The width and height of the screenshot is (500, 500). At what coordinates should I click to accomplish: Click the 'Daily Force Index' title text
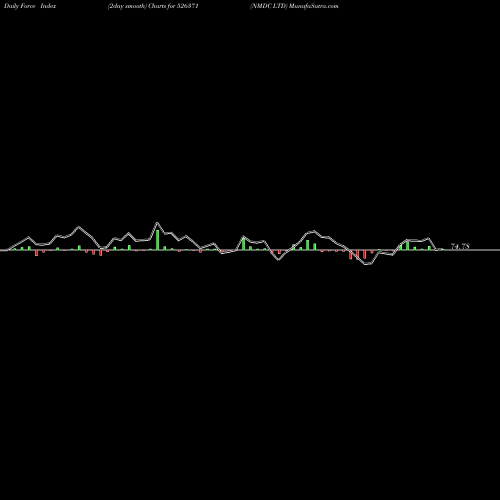(x=30, y=6)
